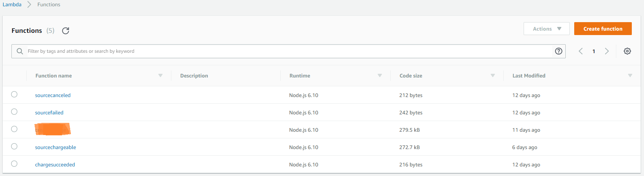Open the chargesucceeded function link
The width and height of the screenshot is (644, 176).
tap(55, 165)
